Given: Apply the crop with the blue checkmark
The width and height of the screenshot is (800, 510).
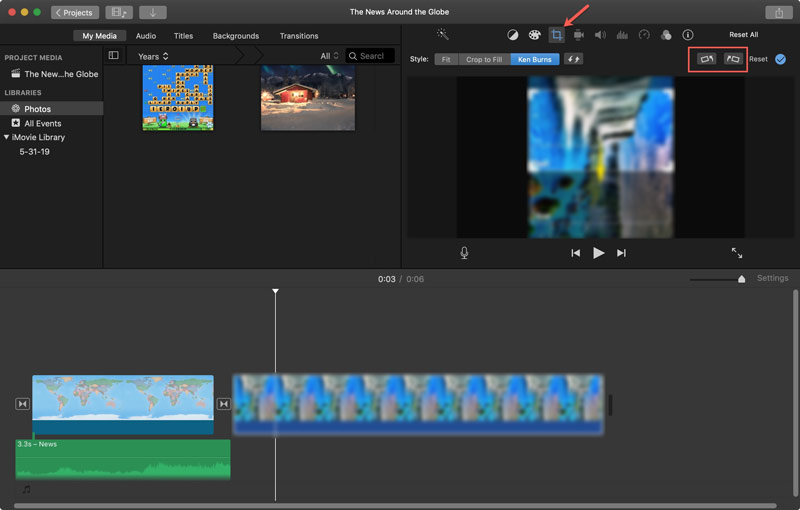Looking at the screenshot, I should (780, 59).
